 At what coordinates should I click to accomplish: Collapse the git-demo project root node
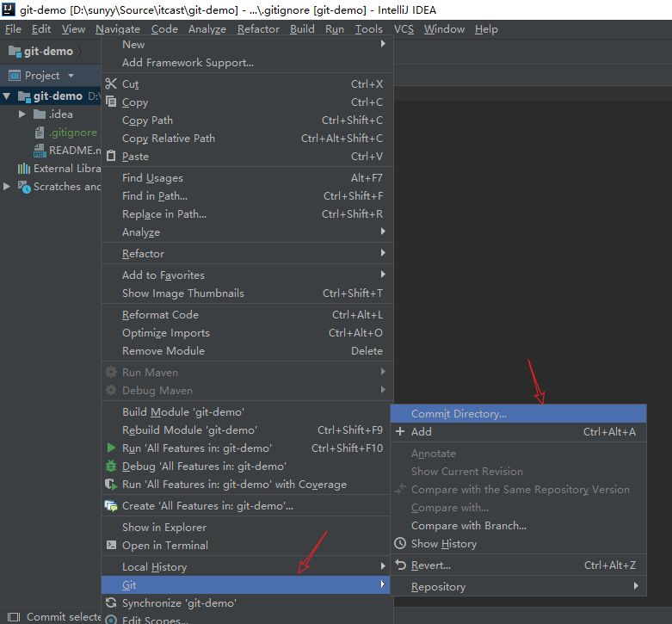[x=8, y=96]
